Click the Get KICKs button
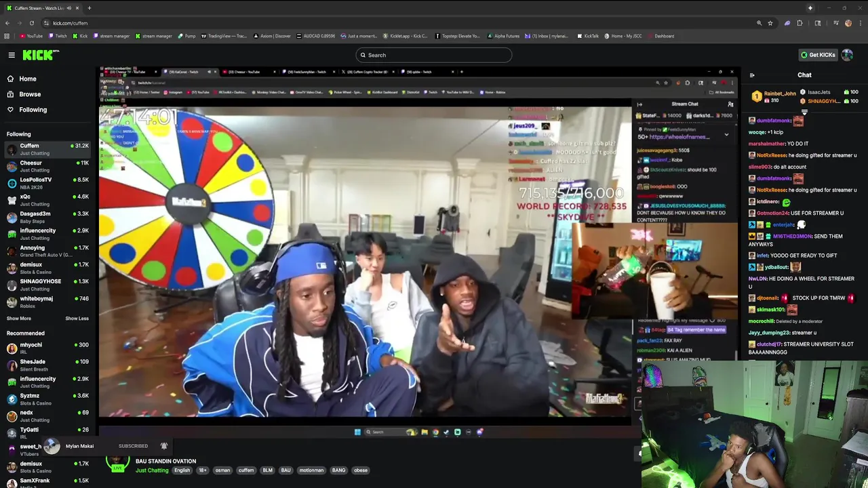The height and width of the screenshot is (488, 868). (x=818, y=55)
